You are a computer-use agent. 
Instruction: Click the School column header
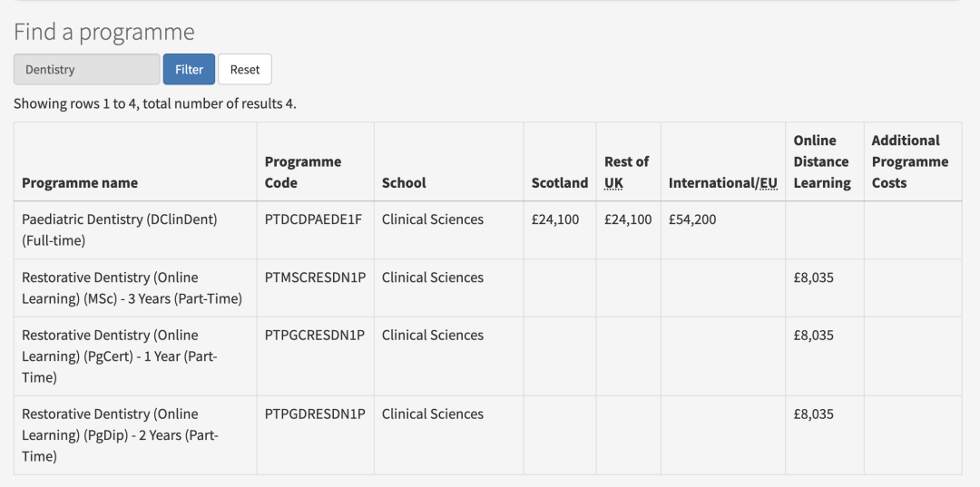click(404, 183)
